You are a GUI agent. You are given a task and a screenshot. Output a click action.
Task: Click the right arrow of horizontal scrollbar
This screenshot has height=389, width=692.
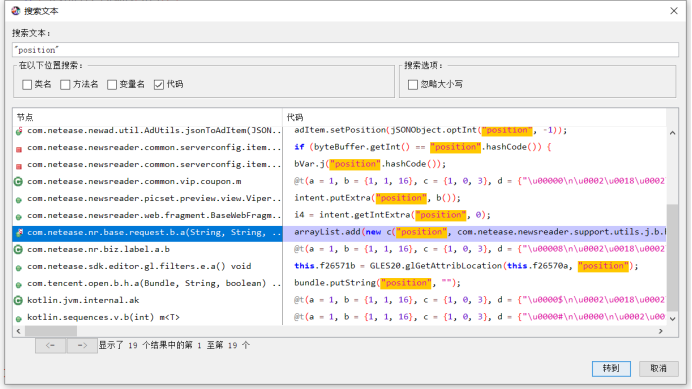(x=661, y=331)
